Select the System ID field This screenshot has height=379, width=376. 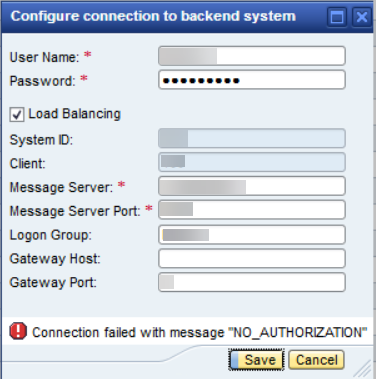(x=252, y=138)
